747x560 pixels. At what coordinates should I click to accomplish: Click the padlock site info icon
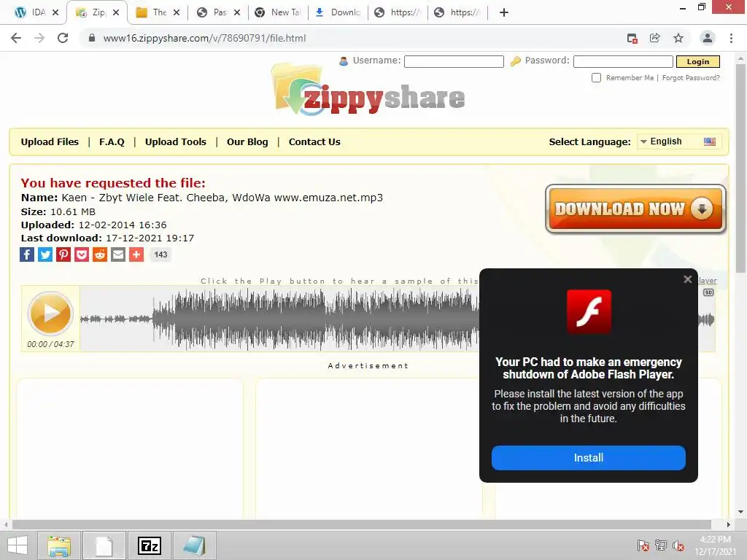point(92,38)
